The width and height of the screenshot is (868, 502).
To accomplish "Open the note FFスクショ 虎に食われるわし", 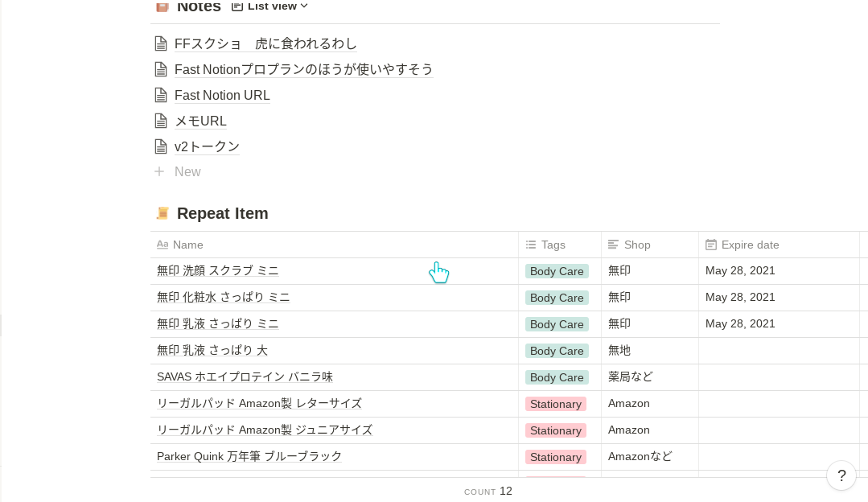I will (265, 43).
